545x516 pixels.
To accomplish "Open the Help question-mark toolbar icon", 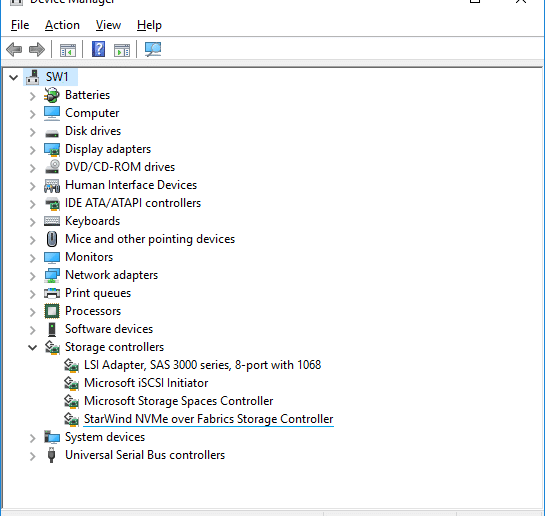I will tap(98, 49).
